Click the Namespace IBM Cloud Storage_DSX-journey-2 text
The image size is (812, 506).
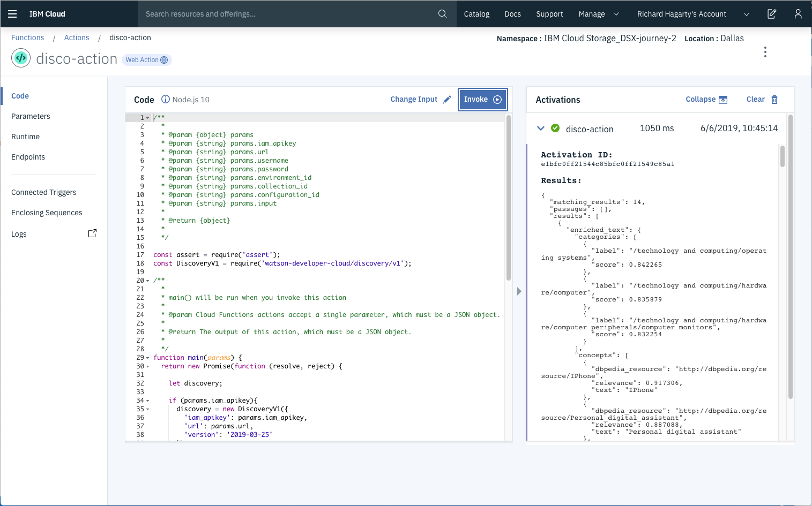point(586,39)
